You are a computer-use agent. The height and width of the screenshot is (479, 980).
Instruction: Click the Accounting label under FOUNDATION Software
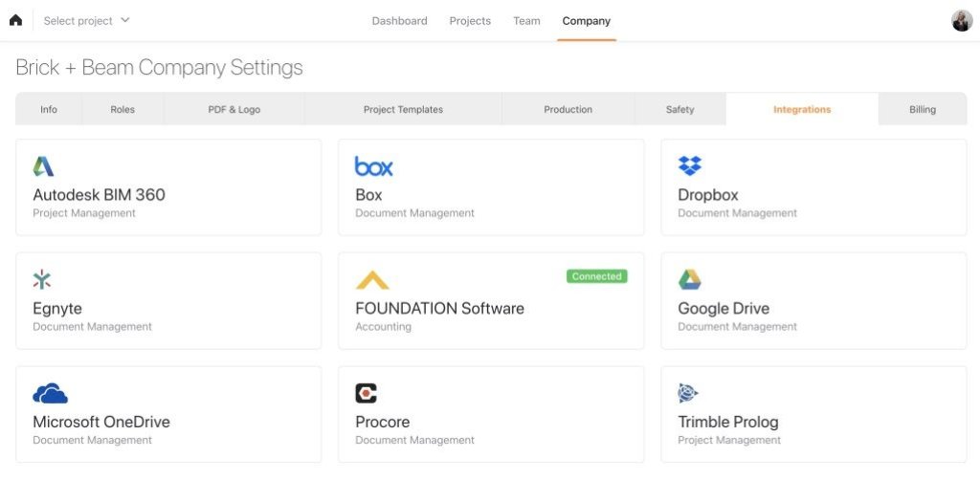coord(383,327)
